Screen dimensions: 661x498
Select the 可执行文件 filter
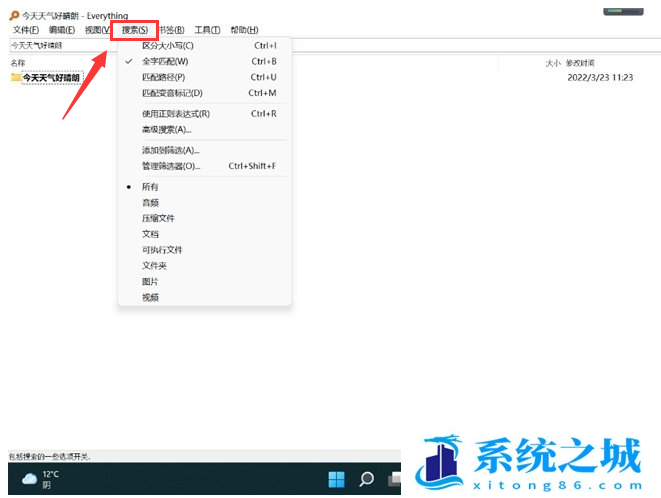click(205, 250)
